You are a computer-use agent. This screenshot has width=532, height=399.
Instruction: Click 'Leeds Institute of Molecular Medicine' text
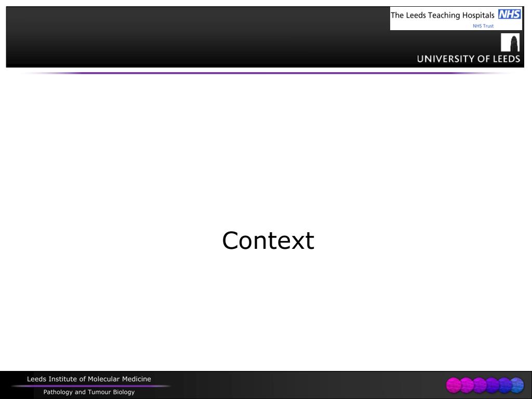[89, 379]
